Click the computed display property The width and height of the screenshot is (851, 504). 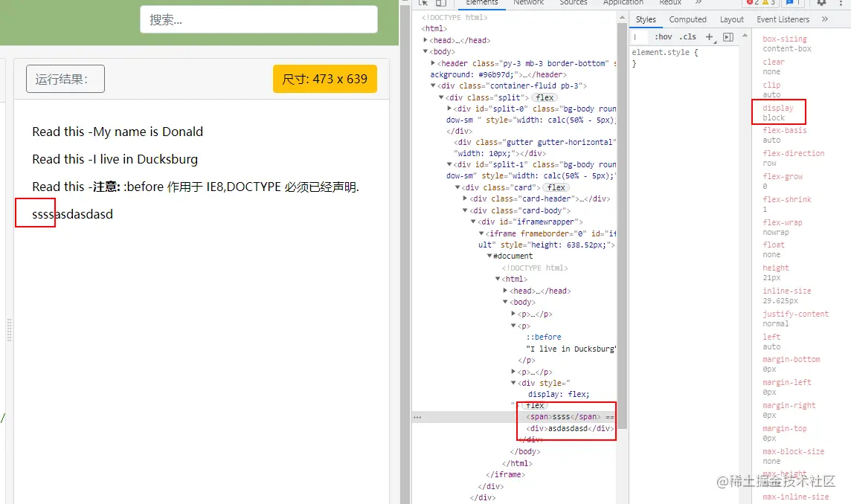(778, 108)
